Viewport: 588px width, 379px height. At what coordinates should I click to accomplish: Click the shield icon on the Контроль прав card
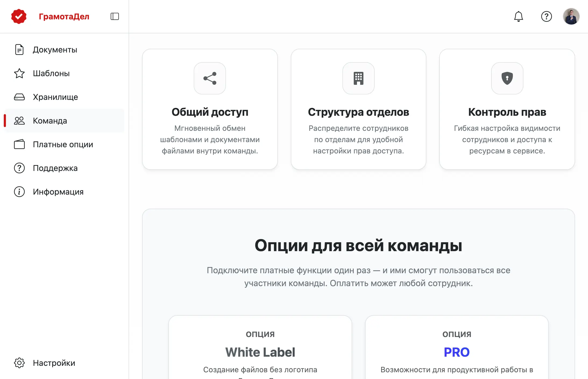507,78
